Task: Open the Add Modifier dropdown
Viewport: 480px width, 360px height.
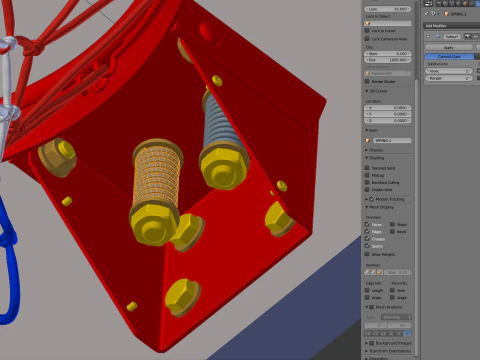Action: click(451, 26)
